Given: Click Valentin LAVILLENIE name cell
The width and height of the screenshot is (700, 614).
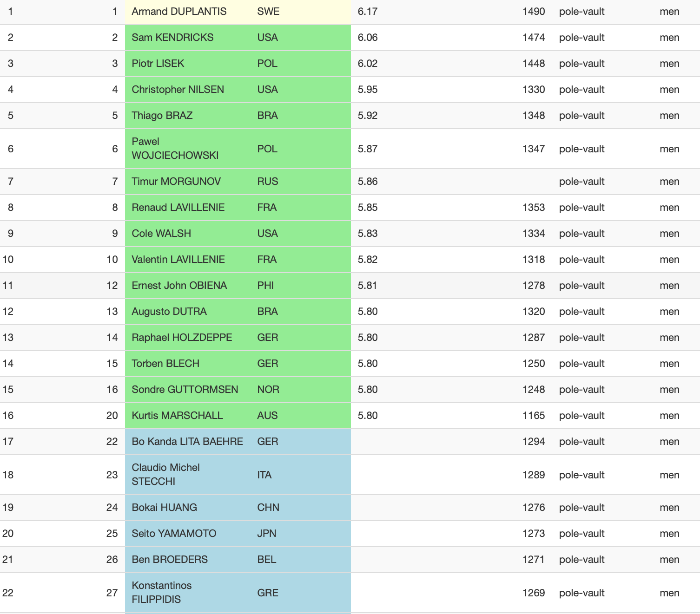Looking at the screenshot, I should [x=178, y=260].
